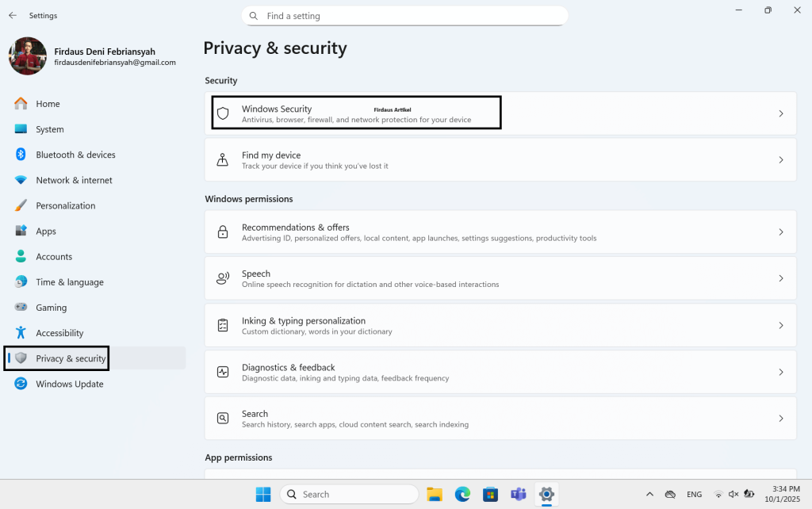Image resolution: width=812 pixels, height=509 pixels.
Task: Click the Diagnostics & feedback icon
Action: (223, 372)
